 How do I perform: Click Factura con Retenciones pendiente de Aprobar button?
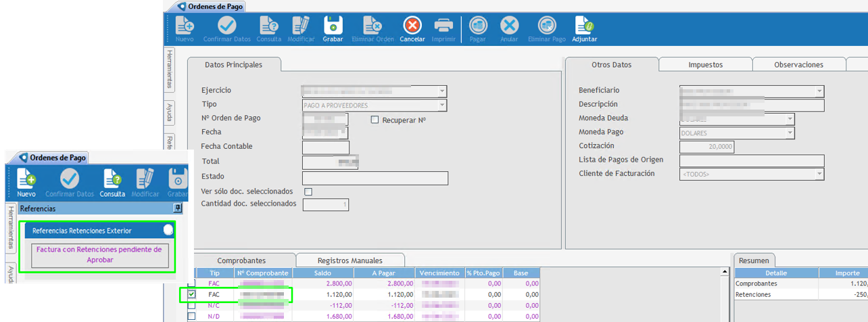(x=99, y=254)
